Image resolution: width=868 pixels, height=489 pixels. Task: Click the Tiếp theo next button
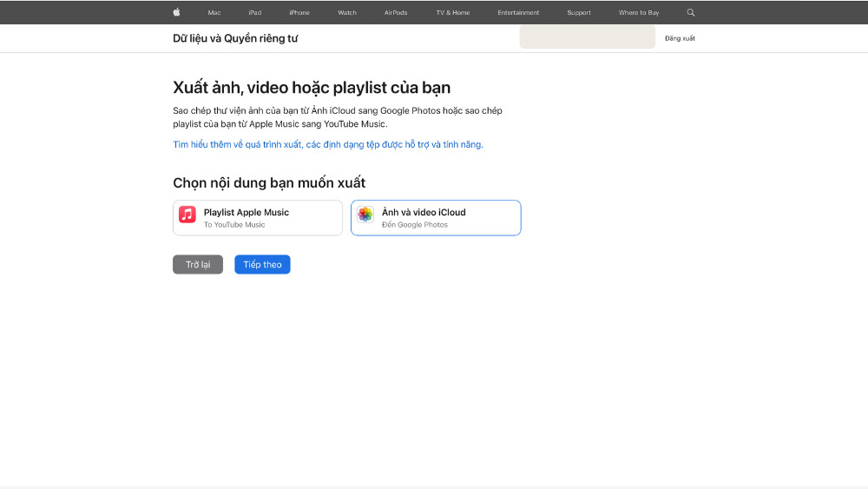[x=262, y=264]
